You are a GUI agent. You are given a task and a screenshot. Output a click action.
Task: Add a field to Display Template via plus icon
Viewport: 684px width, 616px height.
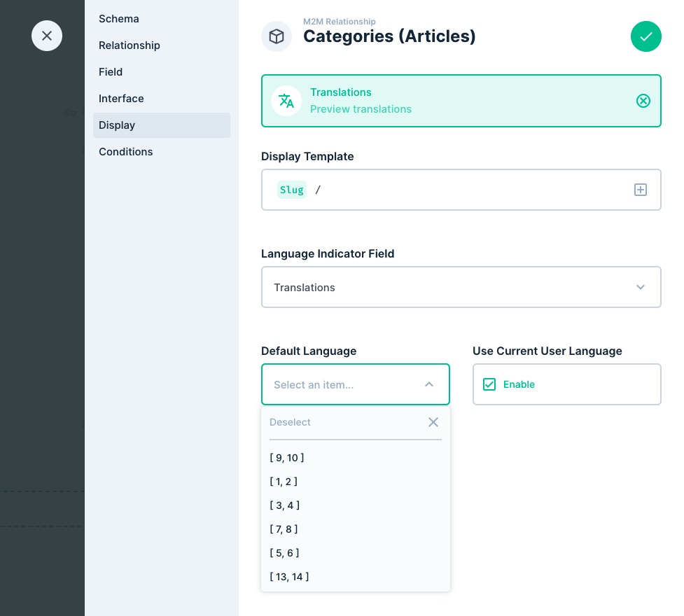click(x=640, y=189)
